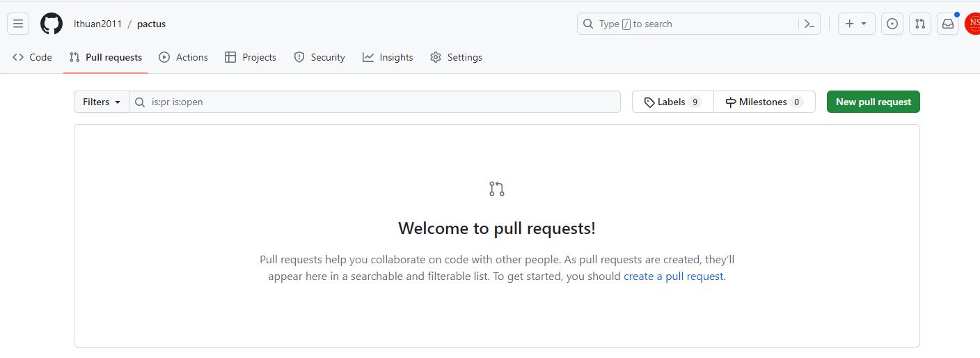980x358 pixels.
Task: Open the Projects tab
Action: click(251, 57)
